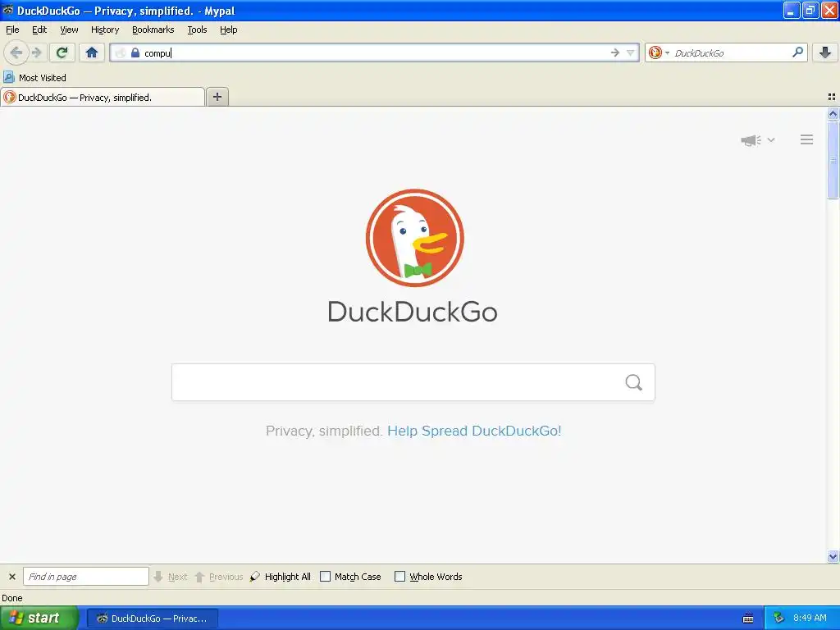
Task: Click the network tray icon
Action: coord(779,619)
